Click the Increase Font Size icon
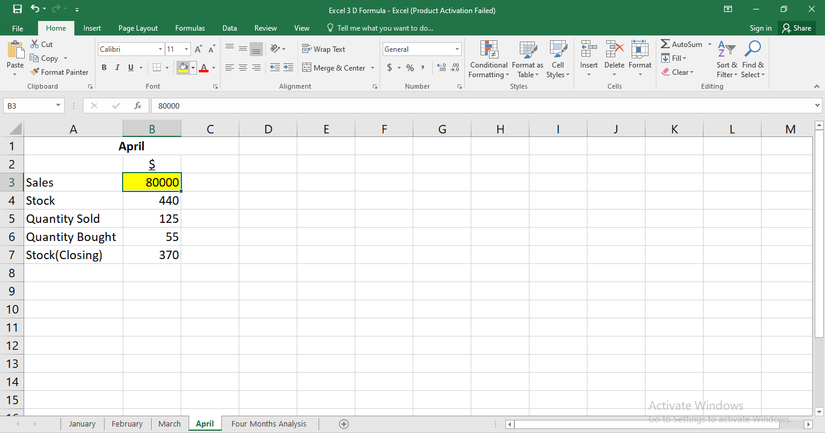Image resolution: width=825 pixels, height=433 pixels. pyautogui.click(x=198, y=49)
